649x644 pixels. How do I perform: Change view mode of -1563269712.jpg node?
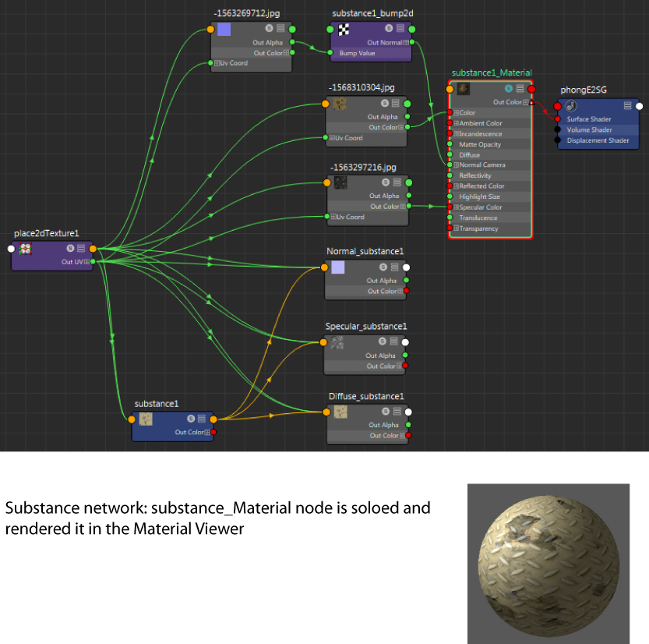(x=280, y=28)
